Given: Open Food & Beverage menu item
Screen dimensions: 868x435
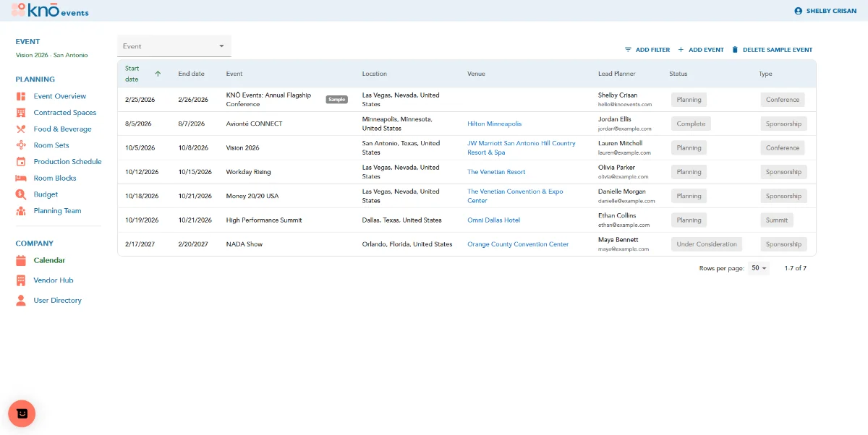Looking at the screenshot, I should click(62, 129).
